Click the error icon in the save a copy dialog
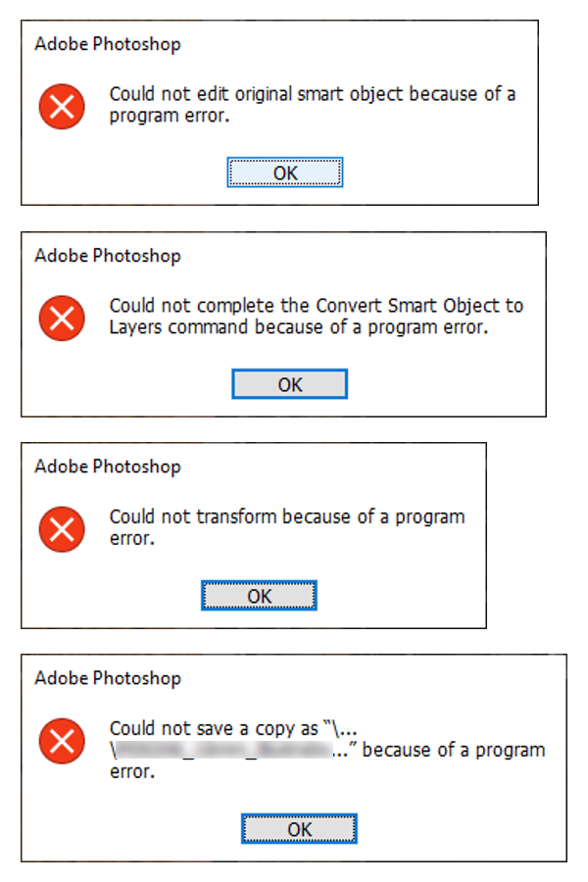The image size is (588, 882). tap(62, 740)
